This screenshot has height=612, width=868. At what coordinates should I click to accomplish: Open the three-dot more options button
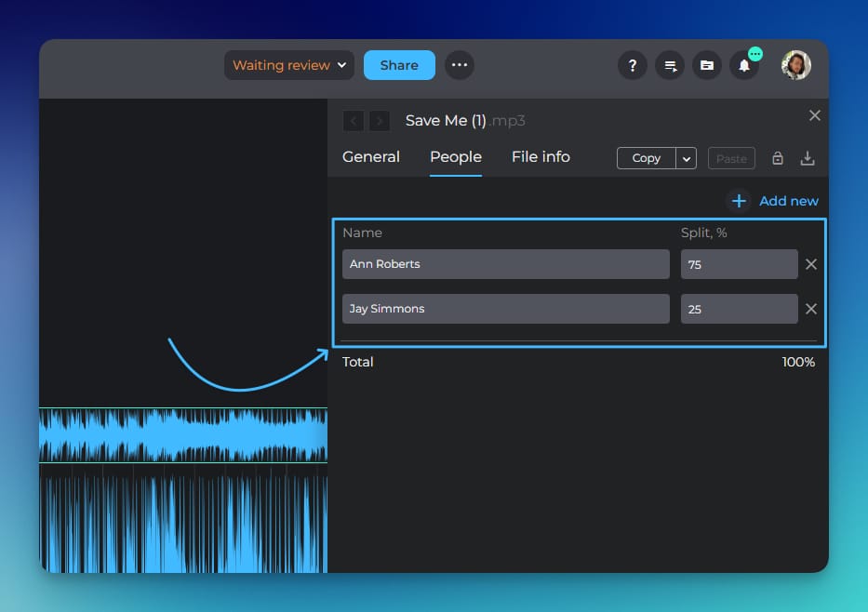pos(460,65)
